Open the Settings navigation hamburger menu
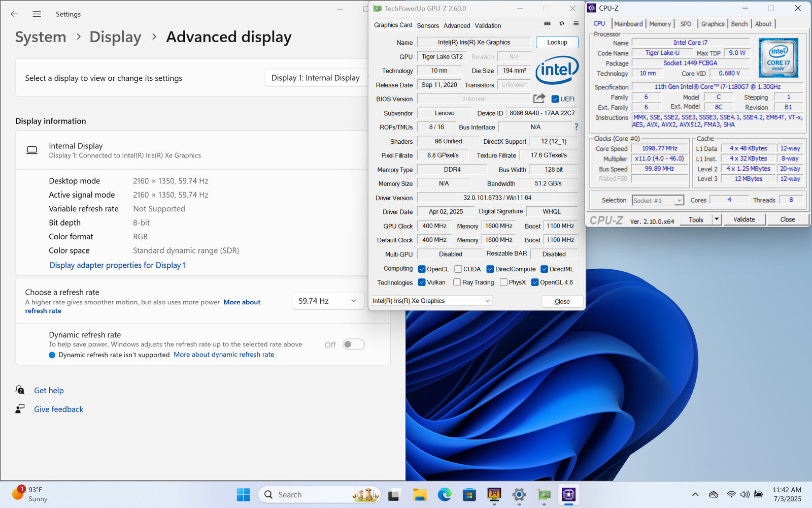812x508 pixels. click(x=37, y=14)
